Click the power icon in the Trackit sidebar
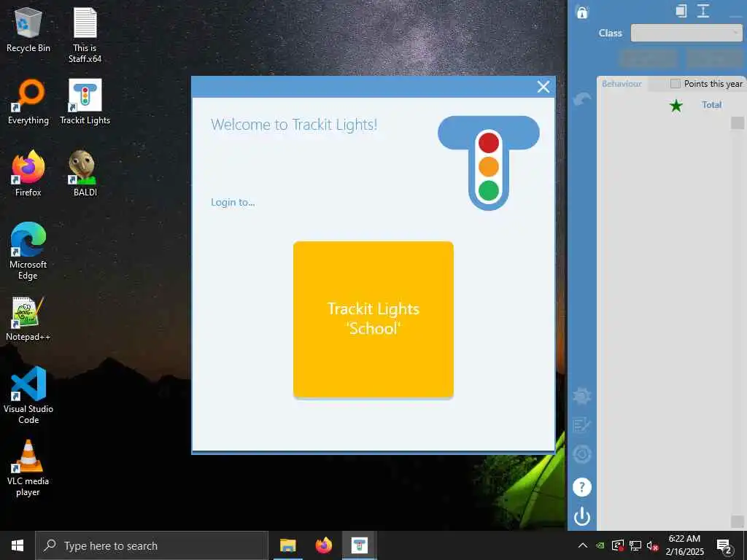The image size is (747, 560). pos(581,517)
